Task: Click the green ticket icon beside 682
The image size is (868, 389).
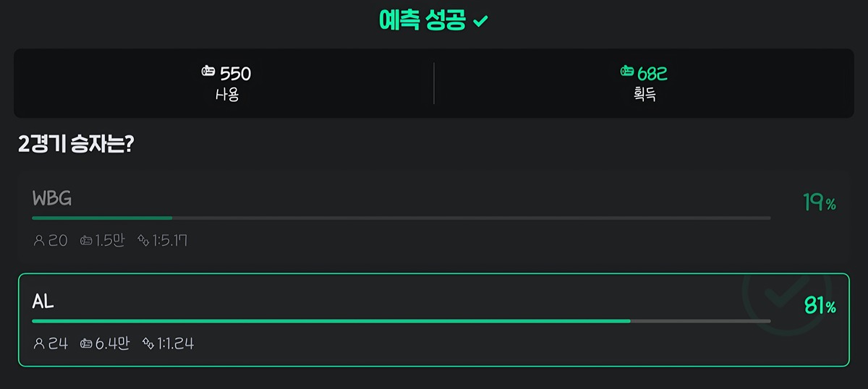Action: (x=626, y=72)
